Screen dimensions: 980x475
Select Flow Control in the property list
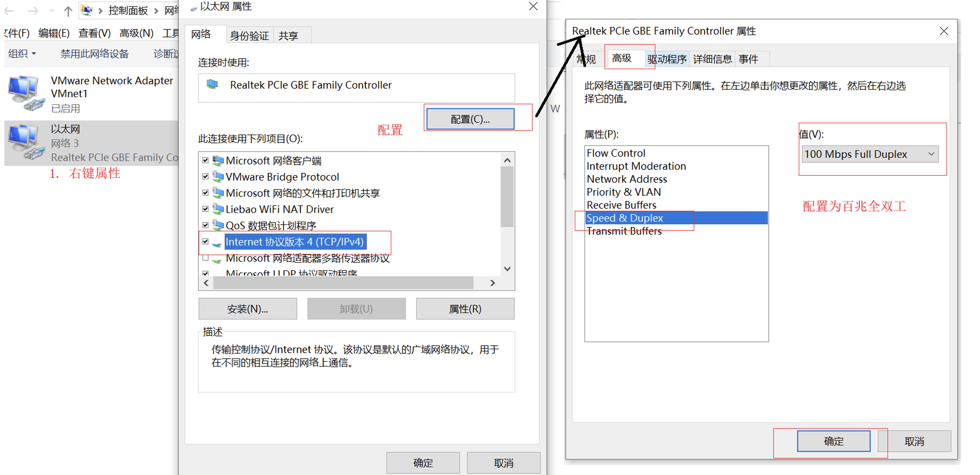[x=616, y=153]
